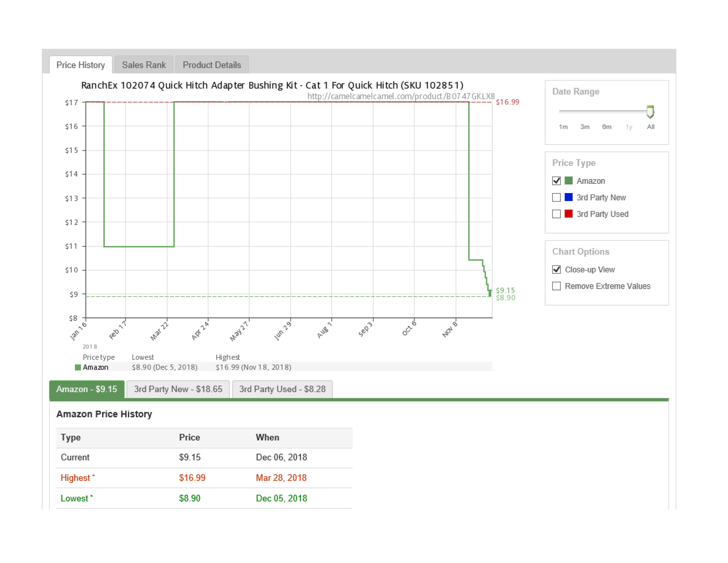Set date range to 6m
Image resolution: width=728 pixels, height=563 pixels.
[x=607, y=127]
